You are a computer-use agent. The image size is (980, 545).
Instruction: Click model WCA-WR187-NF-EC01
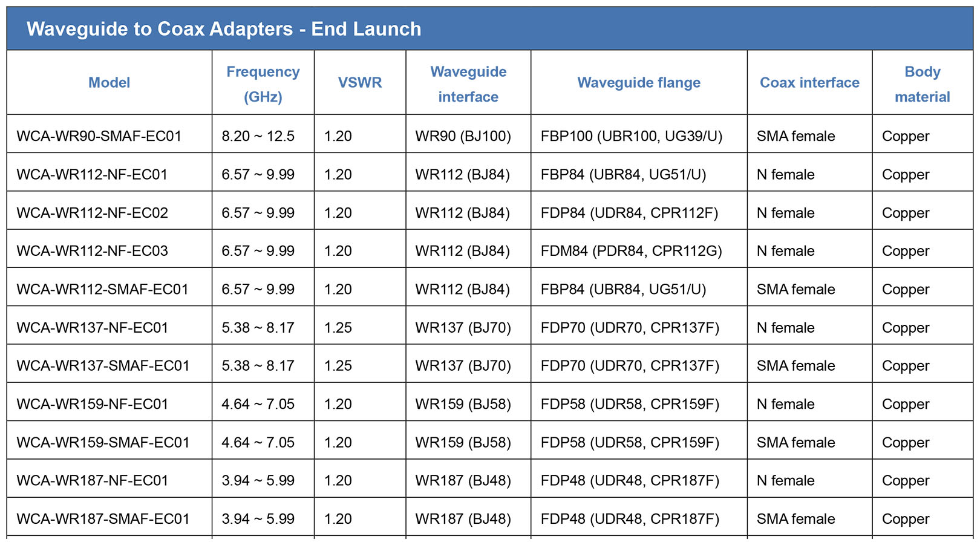[x=93, y=481]
